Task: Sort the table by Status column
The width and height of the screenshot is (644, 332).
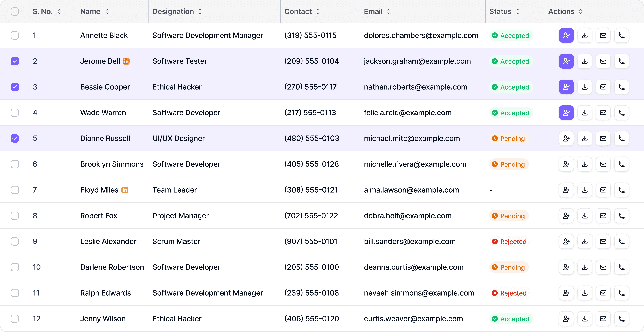Action: pos(517,11)
